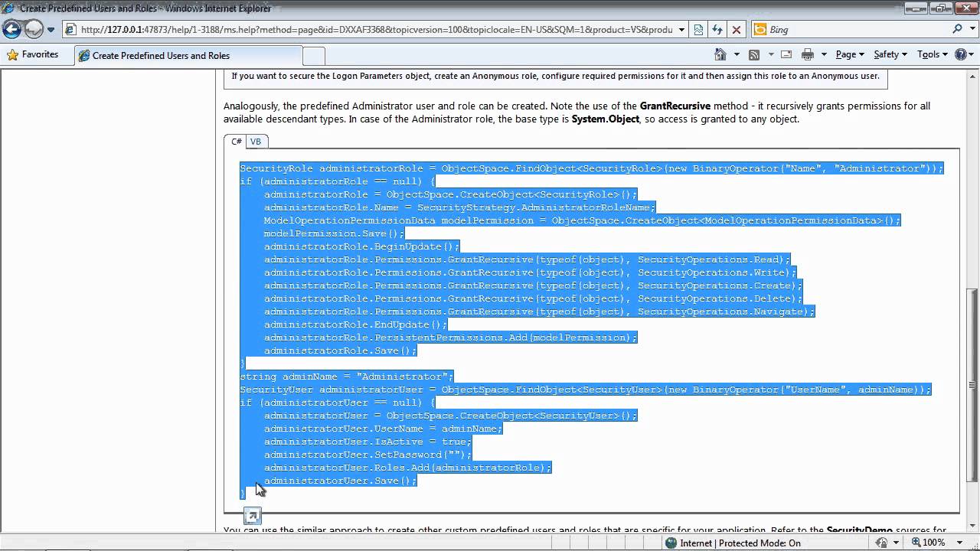
Task: Open a new blank tab
Action: 314,56
